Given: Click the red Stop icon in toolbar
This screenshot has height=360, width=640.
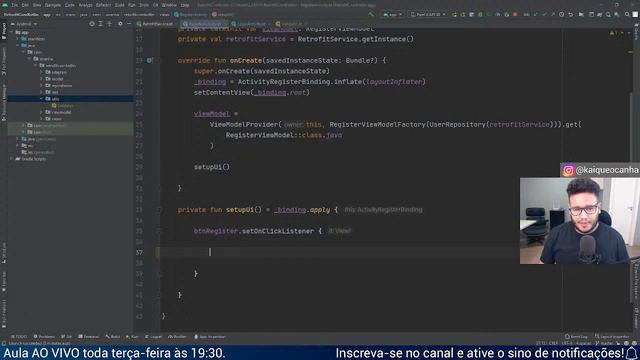Looking at the screenshot, I should 515,14.
